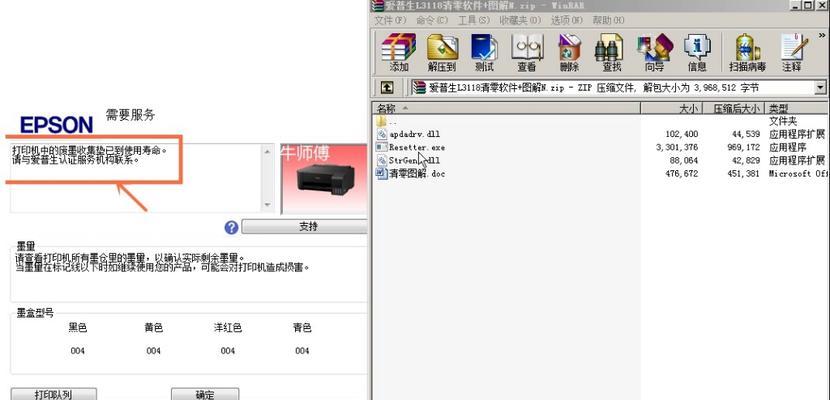Select the parent folder '..' icon

pyautogui.click(x=381, y=121)
